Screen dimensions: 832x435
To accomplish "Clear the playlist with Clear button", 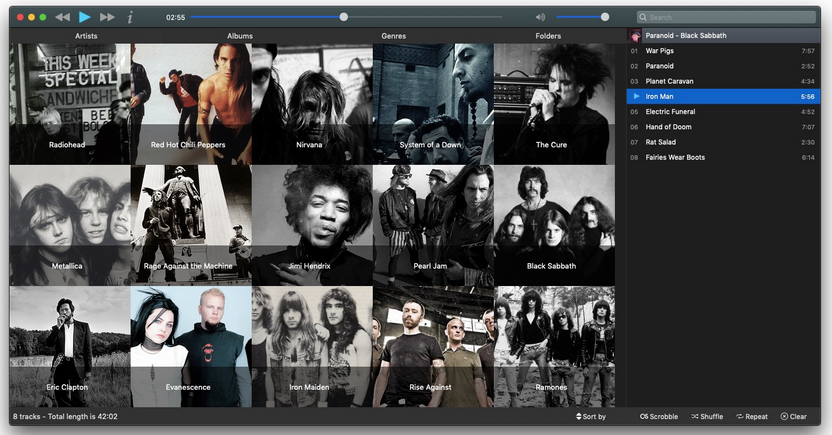I will point(793,416).
